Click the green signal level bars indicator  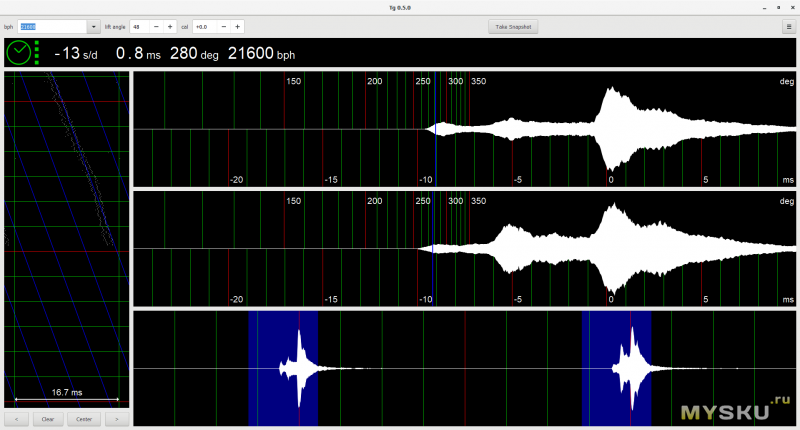(37, 53)
